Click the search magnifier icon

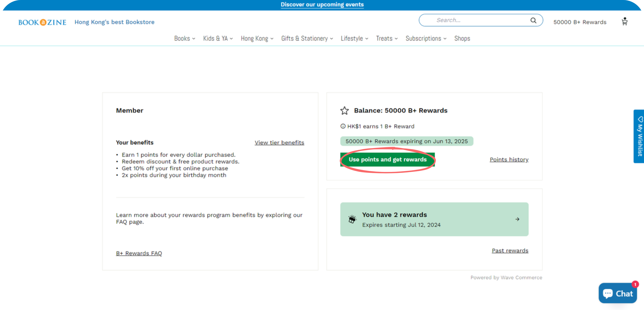pyautogui.click(x=533, y=21)
